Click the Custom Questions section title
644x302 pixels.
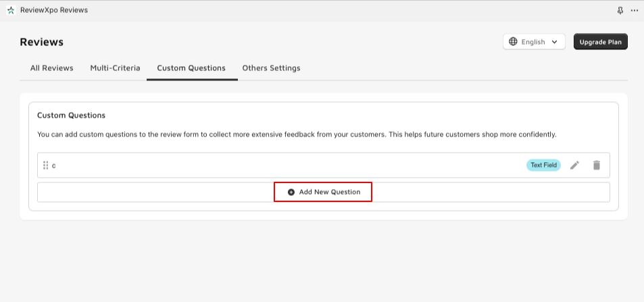[71, 116]
